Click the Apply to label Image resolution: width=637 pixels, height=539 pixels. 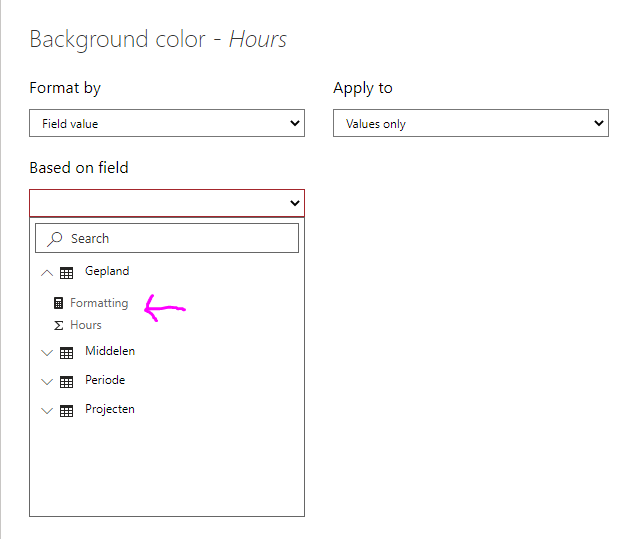[363, 88]
